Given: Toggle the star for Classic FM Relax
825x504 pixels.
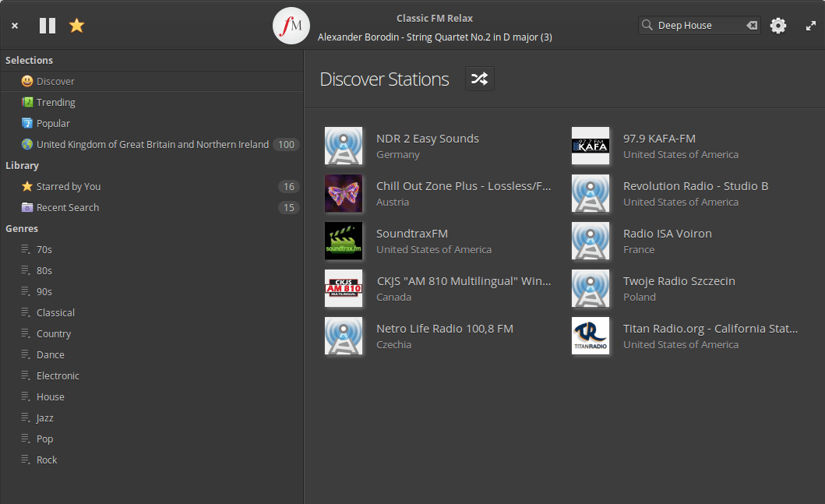Looking at the screenshot, I should 77,25.
